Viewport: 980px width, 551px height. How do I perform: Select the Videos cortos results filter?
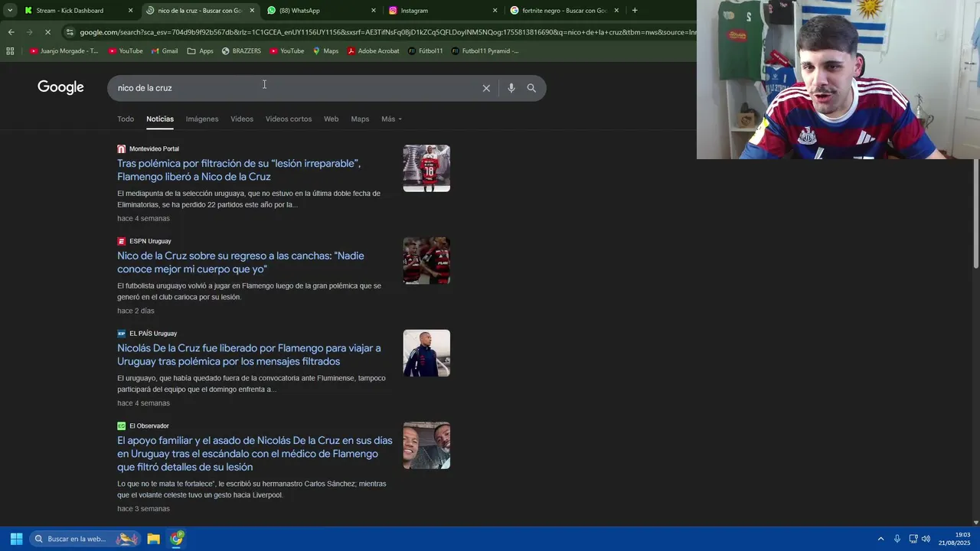click(289, 119)
